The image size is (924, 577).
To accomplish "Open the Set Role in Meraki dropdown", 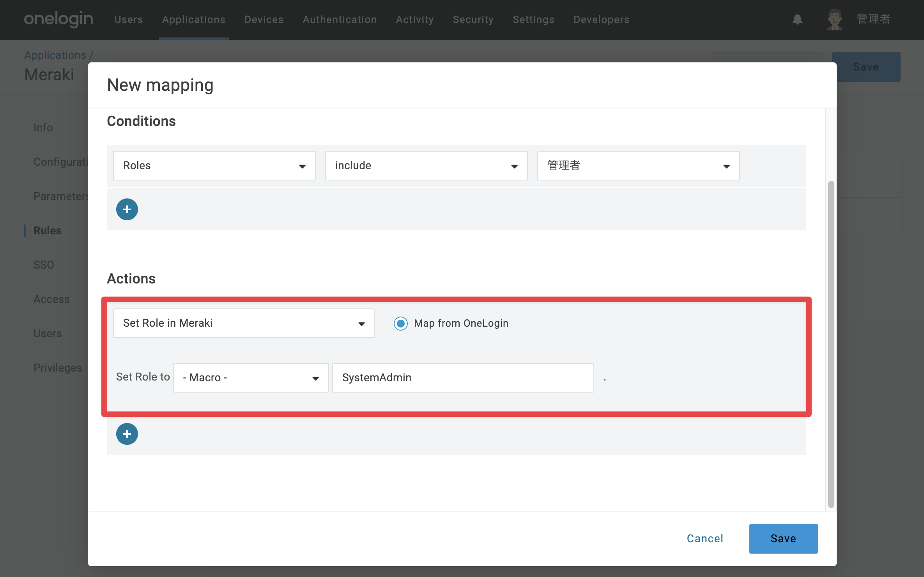I will click(x=244, y=323).
